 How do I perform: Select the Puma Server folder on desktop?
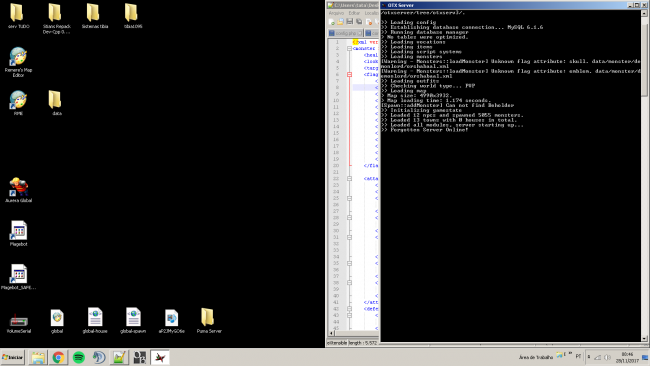point(209,320)
